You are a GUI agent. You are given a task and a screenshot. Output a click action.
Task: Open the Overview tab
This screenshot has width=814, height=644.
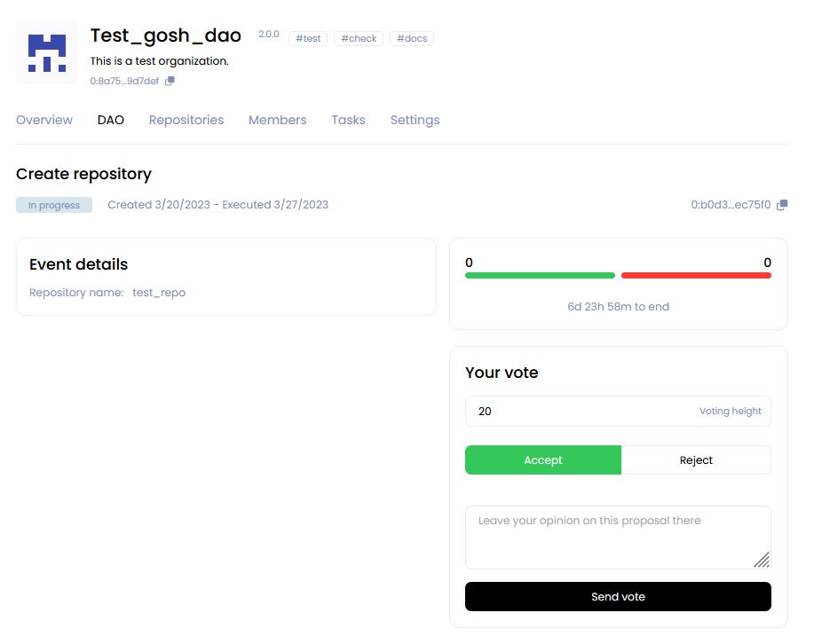(x=44, y=120)
